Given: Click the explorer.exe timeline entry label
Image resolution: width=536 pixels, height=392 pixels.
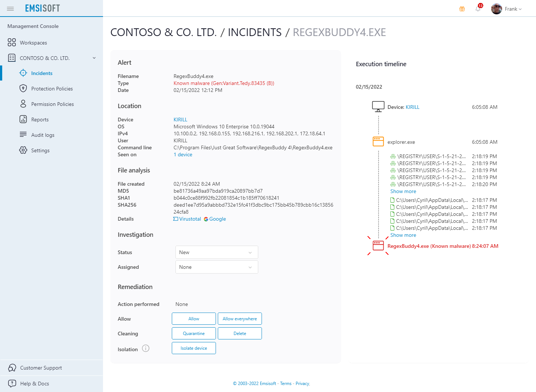Looking at the screenshot, I should pyautogui.click(x=401, y=142).
